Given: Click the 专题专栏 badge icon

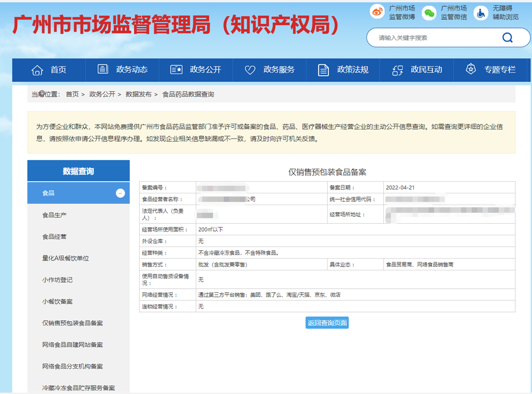Looking at the screenshot, I should coord(470,69).
